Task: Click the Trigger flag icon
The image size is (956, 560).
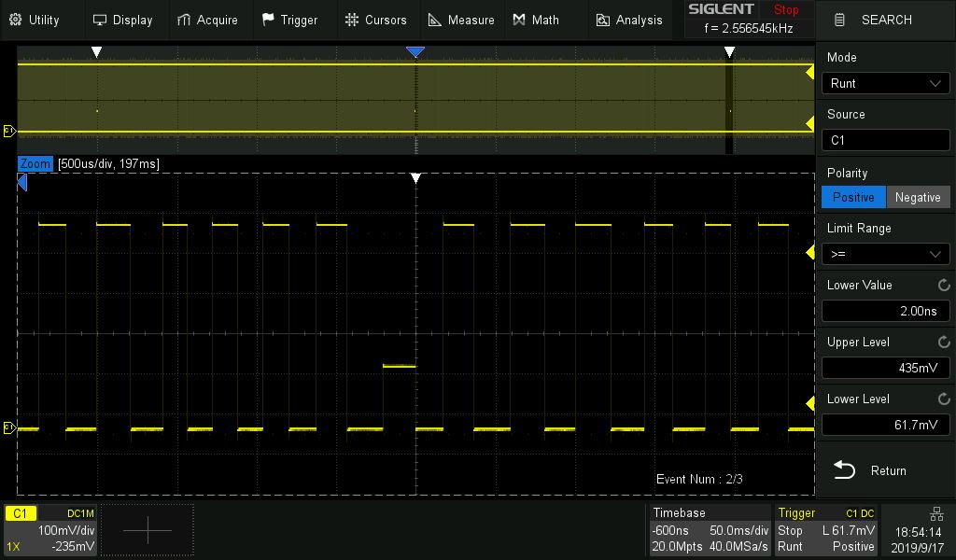Action: pos(268,20)
